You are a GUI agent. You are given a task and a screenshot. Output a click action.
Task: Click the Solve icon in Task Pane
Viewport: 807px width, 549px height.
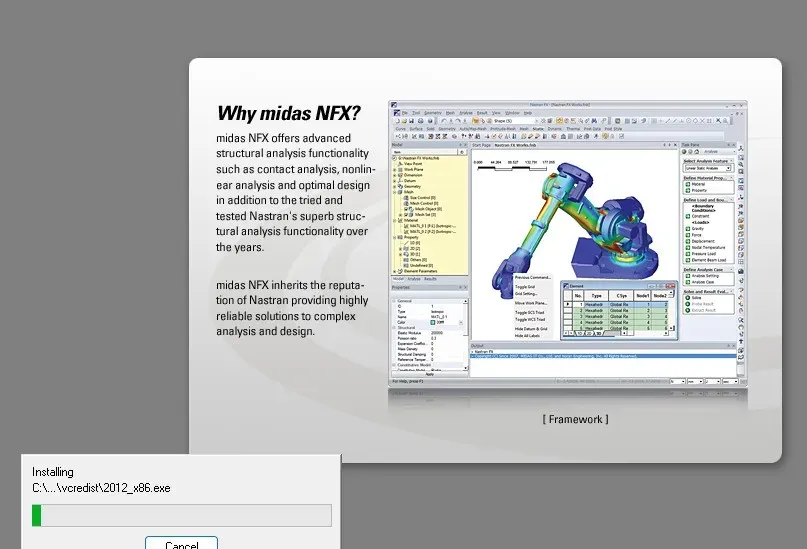point(688,298)
